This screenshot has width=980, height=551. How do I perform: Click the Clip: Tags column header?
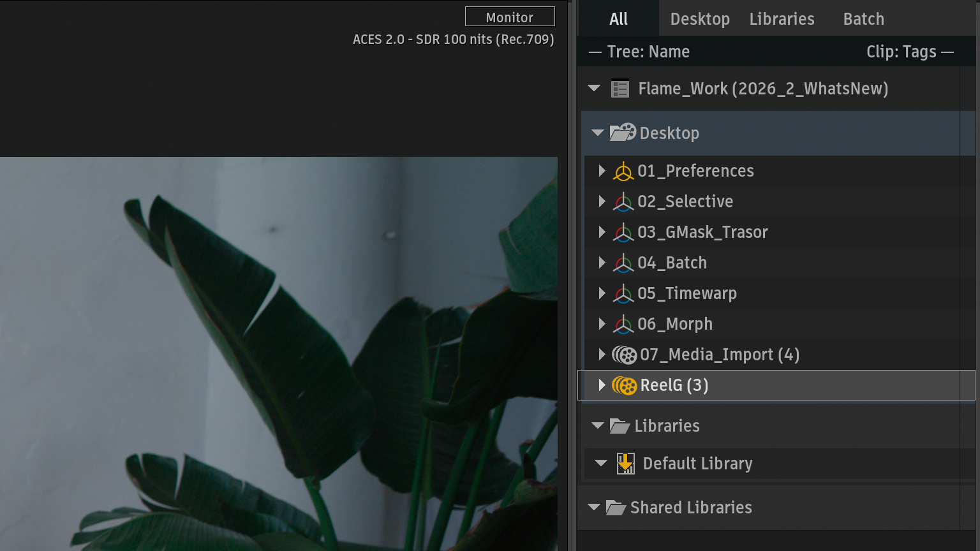pyautogui.click(x=901, y=52)
